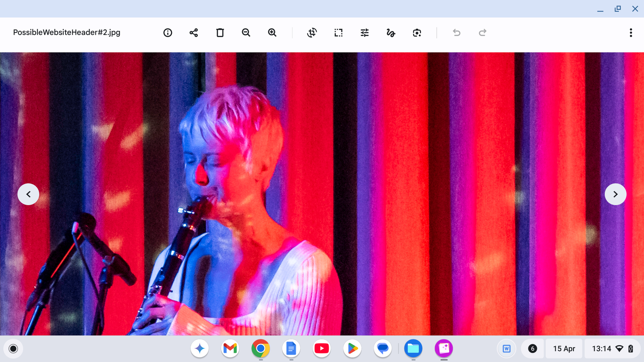Click the undo arrow
The width and height of the screenshot is (644, 362).
pos(457,33)
